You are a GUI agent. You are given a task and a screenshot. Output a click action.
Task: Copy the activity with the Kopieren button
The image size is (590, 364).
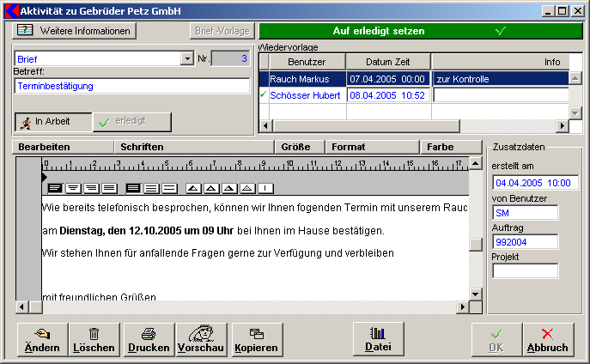(256, 339)
